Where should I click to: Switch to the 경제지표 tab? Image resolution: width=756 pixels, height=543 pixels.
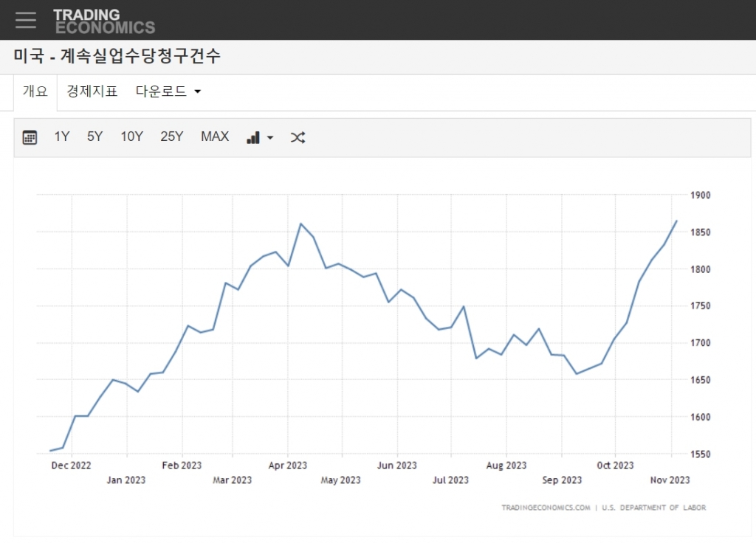point(92,91)
